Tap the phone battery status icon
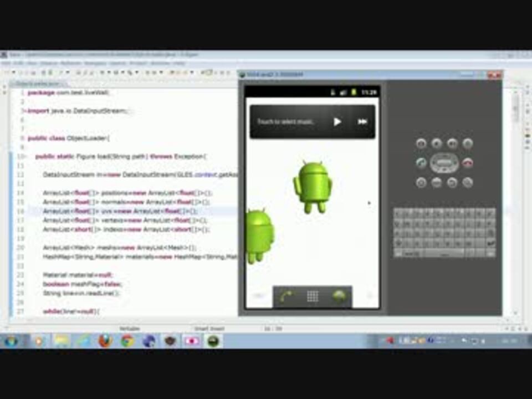532x399 pixels. [354, 92]
